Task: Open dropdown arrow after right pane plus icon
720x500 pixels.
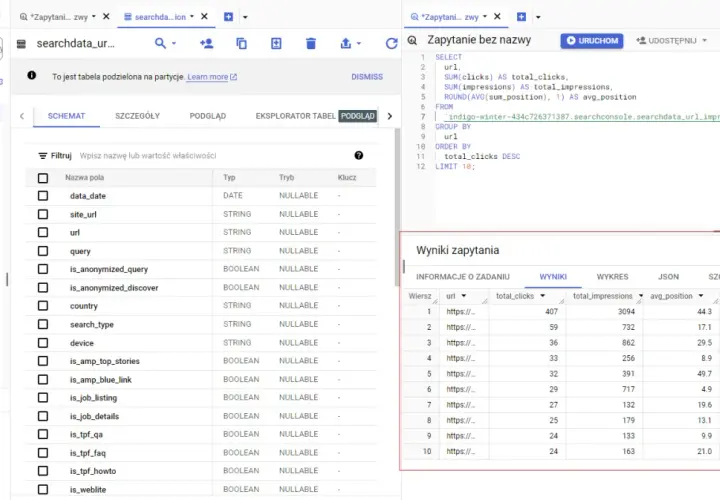Action: pos(538,17)
